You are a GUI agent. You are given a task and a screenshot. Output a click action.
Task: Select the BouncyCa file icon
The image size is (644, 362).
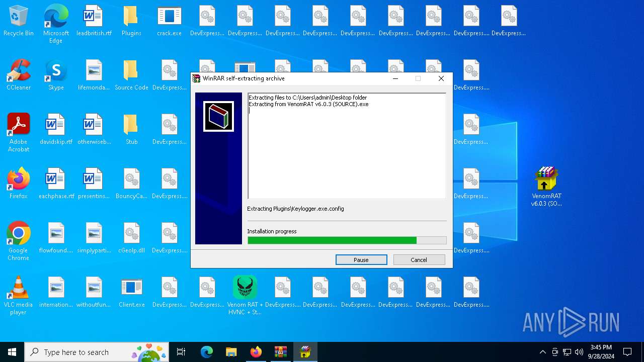click(131, 184)
